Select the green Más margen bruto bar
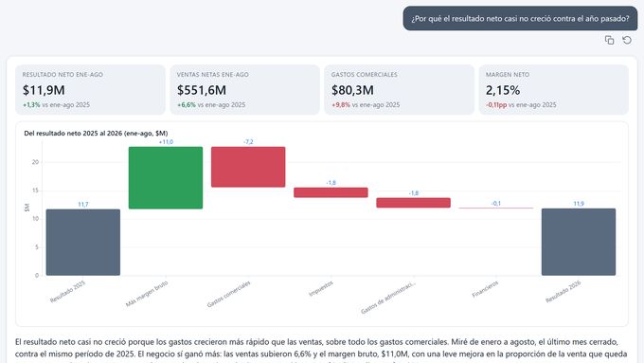 [166, 177]
